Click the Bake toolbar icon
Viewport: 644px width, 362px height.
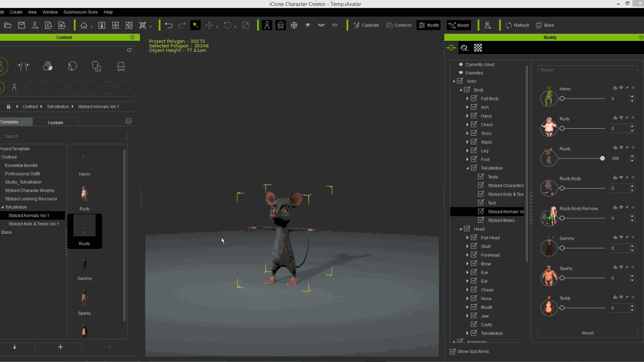tap(545, 25)
